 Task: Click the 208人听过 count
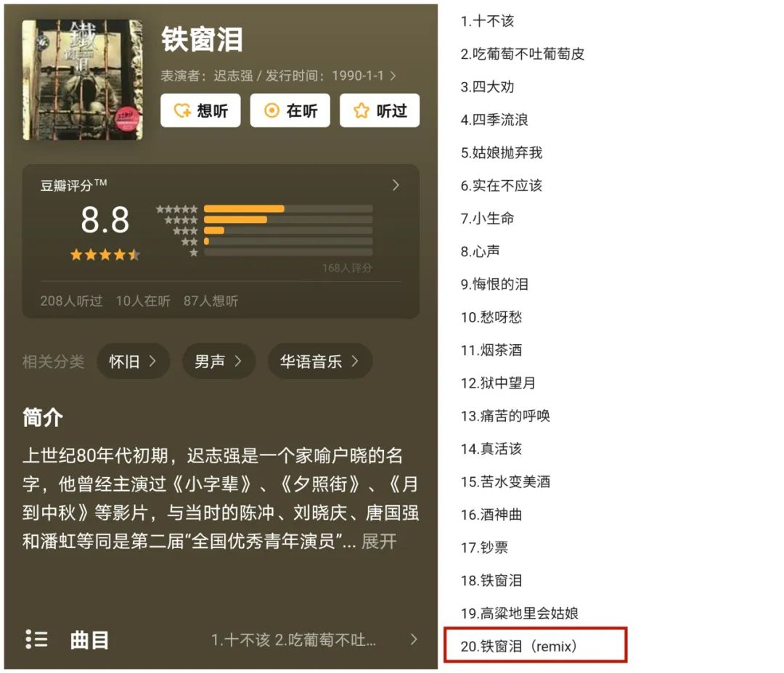71,301
